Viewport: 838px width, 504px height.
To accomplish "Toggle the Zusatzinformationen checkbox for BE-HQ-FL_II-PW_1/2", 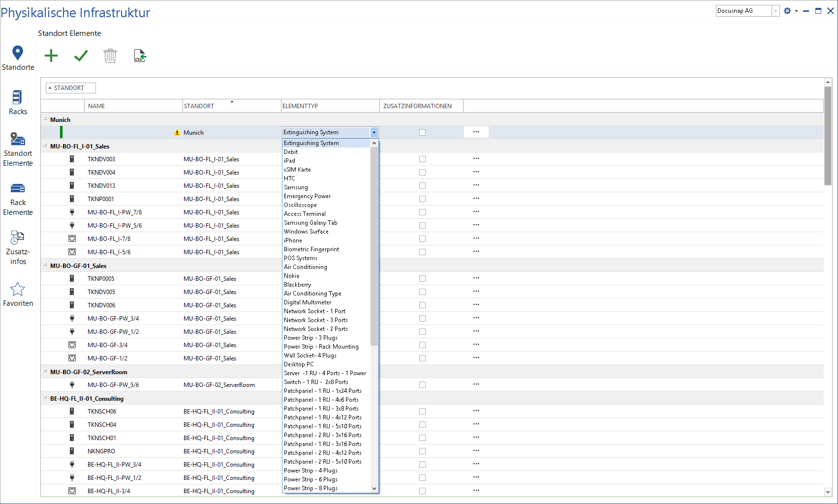I will click(x=422, y=477).
